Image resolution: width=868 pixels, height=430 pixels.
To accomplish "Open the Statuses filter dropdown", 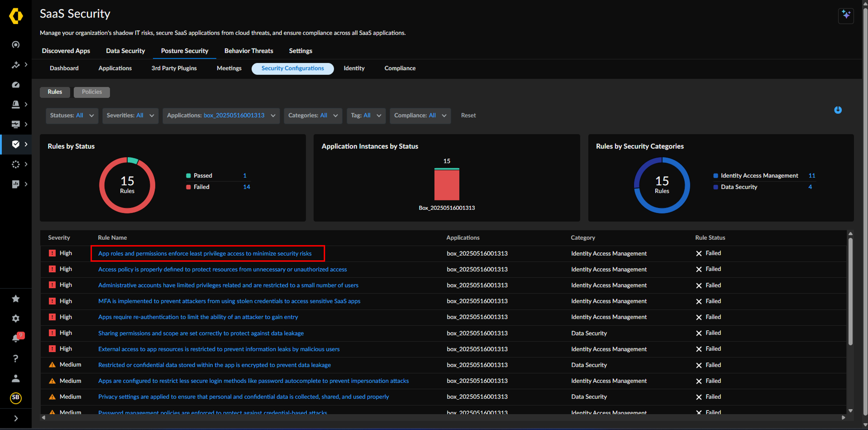I will 72,115.
